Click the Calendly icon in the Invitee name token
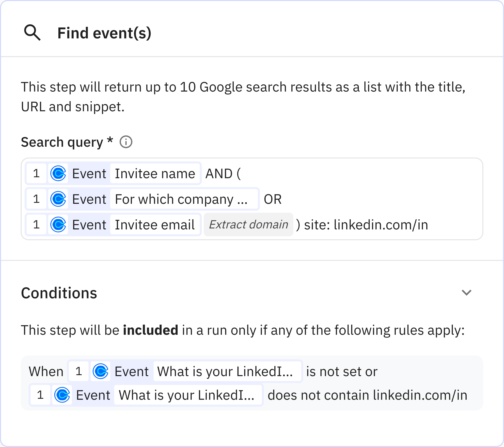 coord(58,174)
